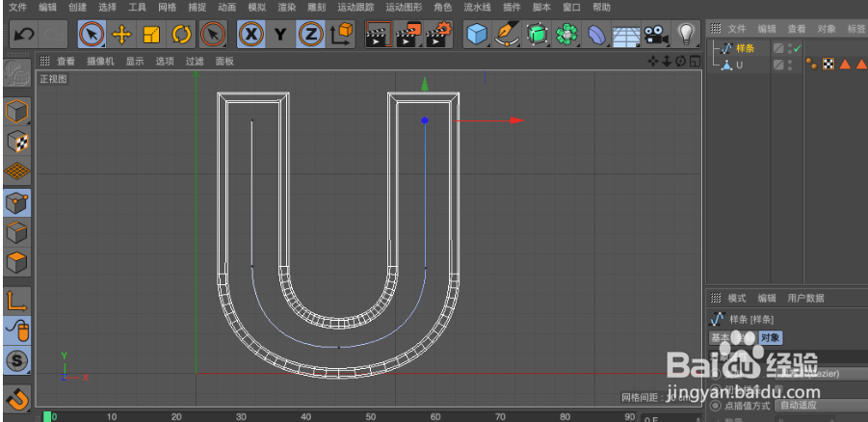868x422 pixels.
Task: Open the Floor environment objects menu
Action: click(626, 35)
